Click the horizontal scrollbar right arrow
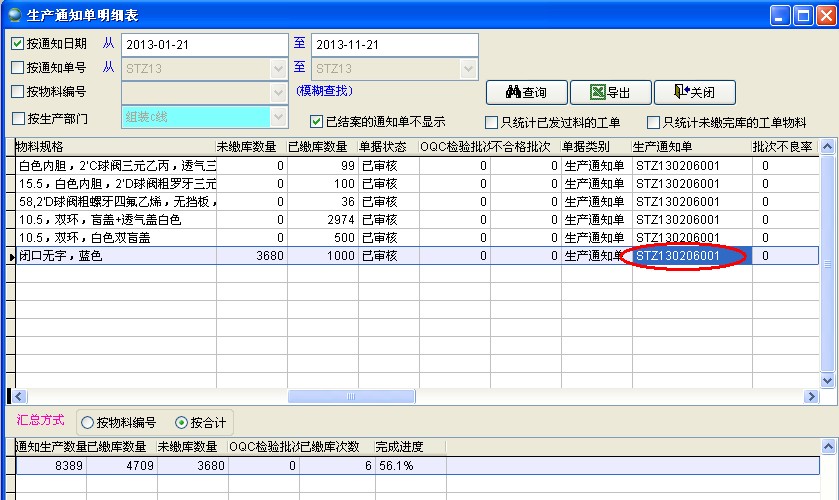The image size is (839, 500). pos(811,397)
